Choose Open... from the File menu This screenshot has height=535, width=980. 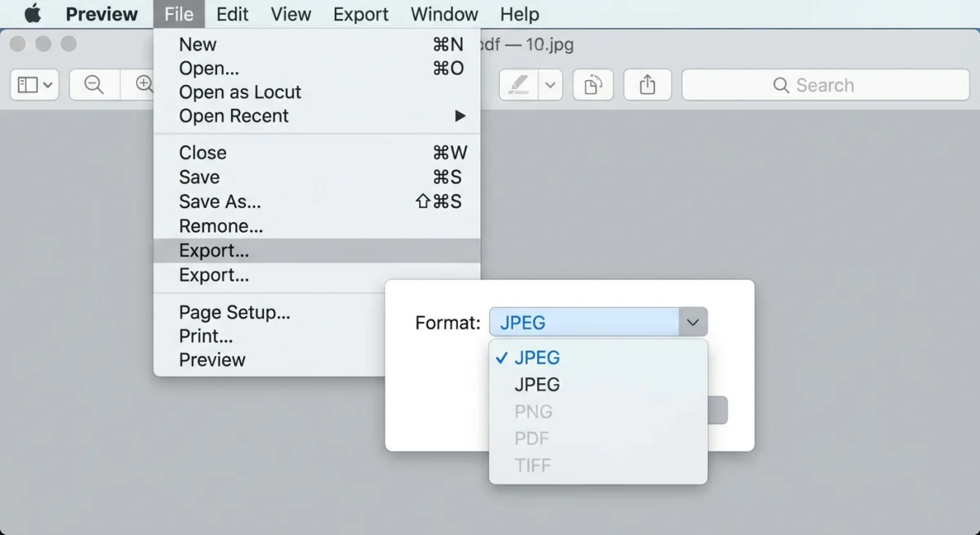tap(317, 68)
